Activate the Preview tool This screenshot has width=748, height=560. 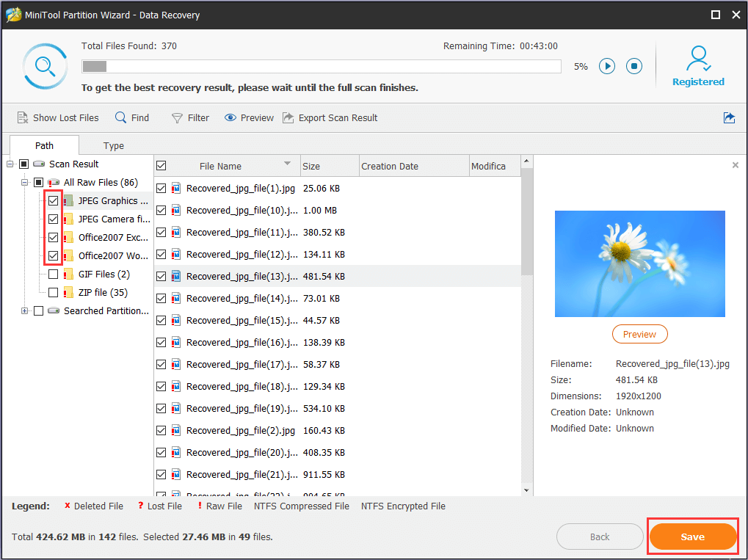point(248,117)
